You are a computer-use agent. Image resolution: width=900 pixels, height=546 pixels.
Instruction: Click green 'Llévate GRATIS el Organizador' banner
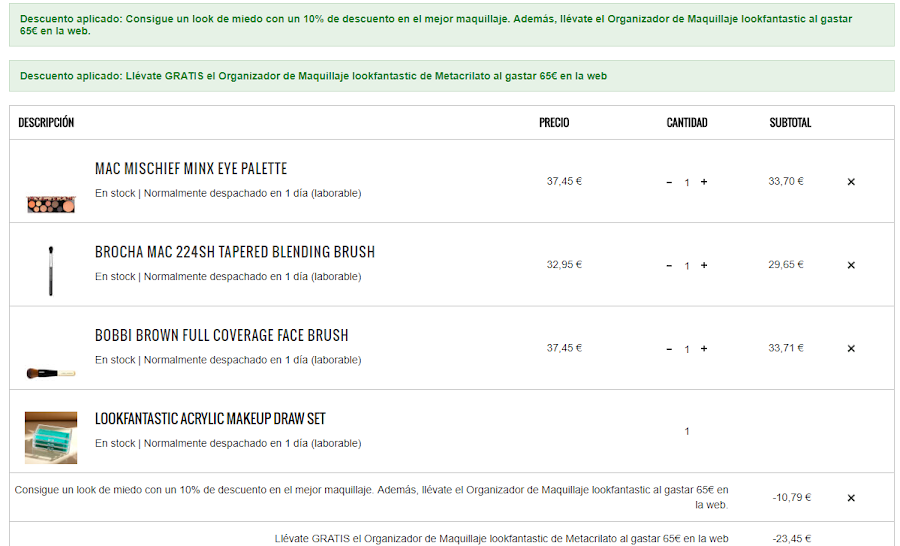(452, 76)
